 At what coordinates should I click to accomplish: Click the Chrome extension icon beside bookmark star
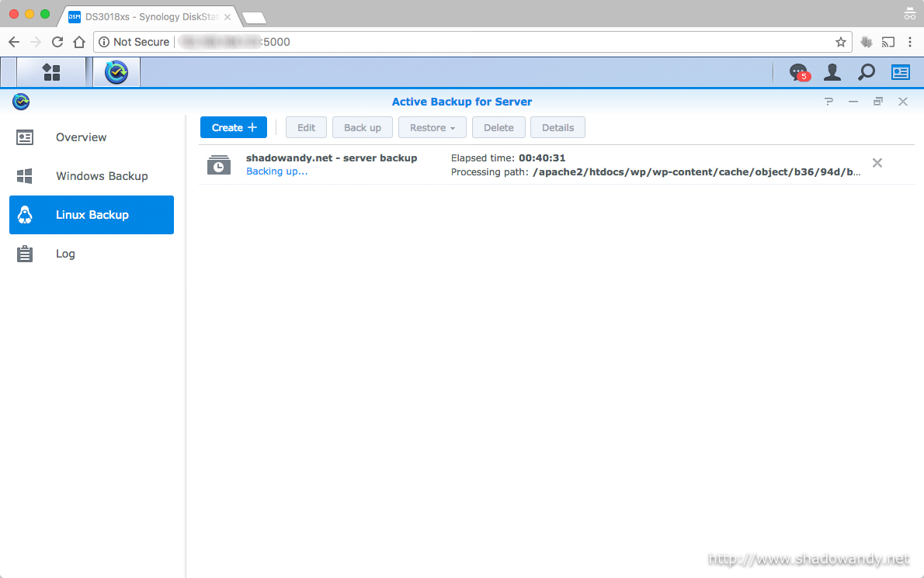pos(866,42)
